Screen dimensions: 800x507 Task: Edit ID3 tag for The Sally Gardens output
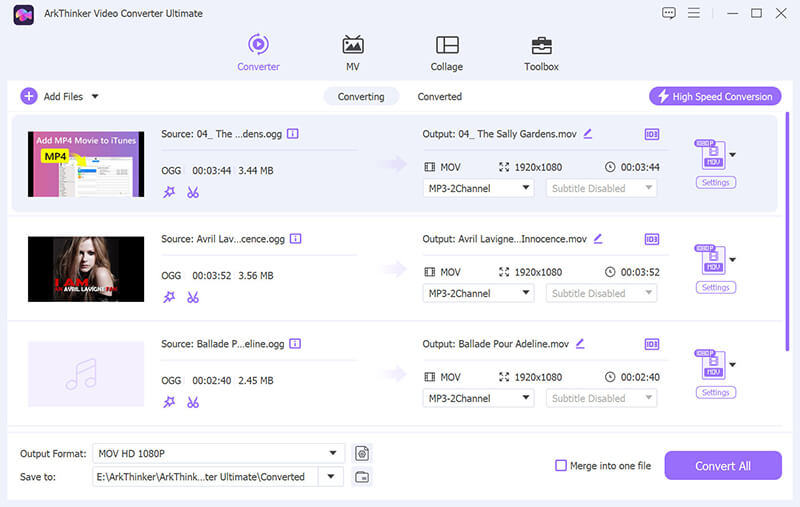tap(652, 134)
